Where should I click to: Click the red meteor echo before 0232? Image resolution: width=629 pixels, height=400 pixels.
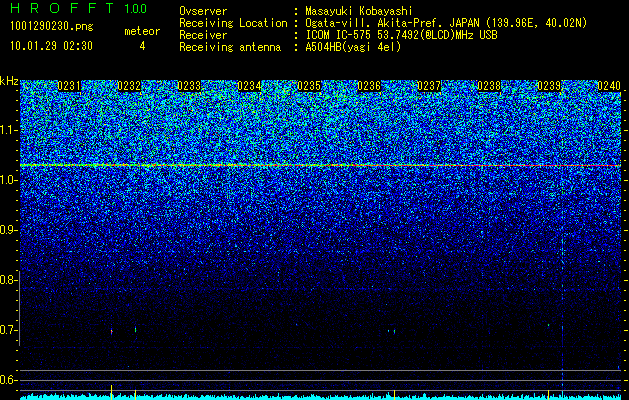(112, 331)
